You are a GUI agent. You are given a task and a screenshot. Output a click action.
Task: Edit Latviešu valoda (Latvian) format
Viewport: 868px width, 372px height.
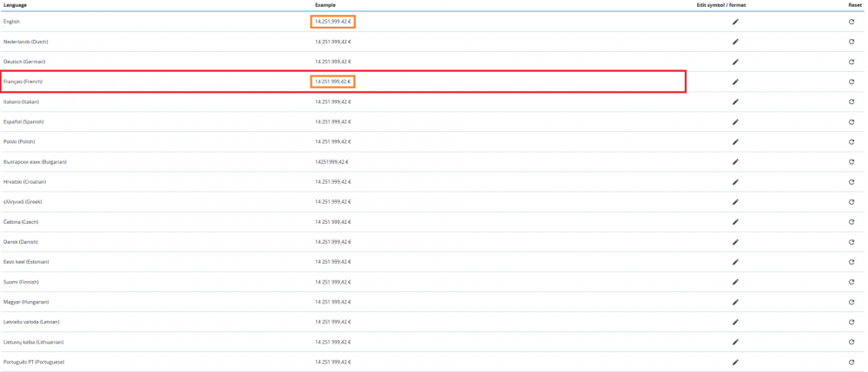point(735,322)
